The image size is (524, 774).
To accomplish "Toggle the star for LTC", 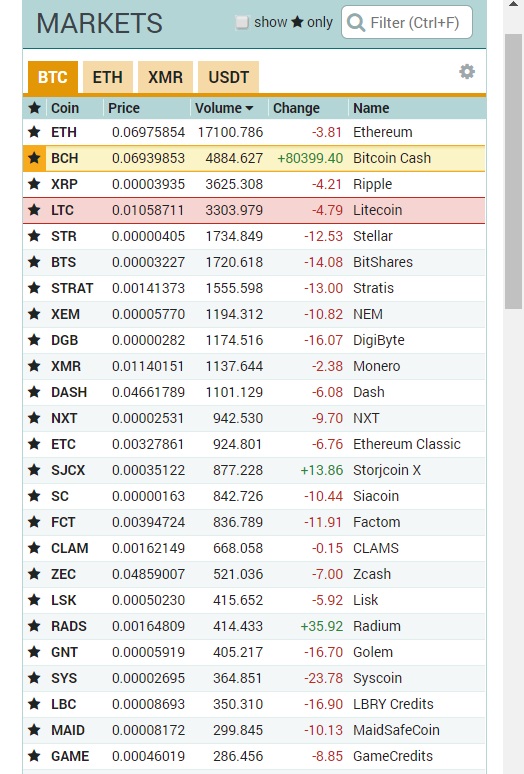I will (34, 210).
